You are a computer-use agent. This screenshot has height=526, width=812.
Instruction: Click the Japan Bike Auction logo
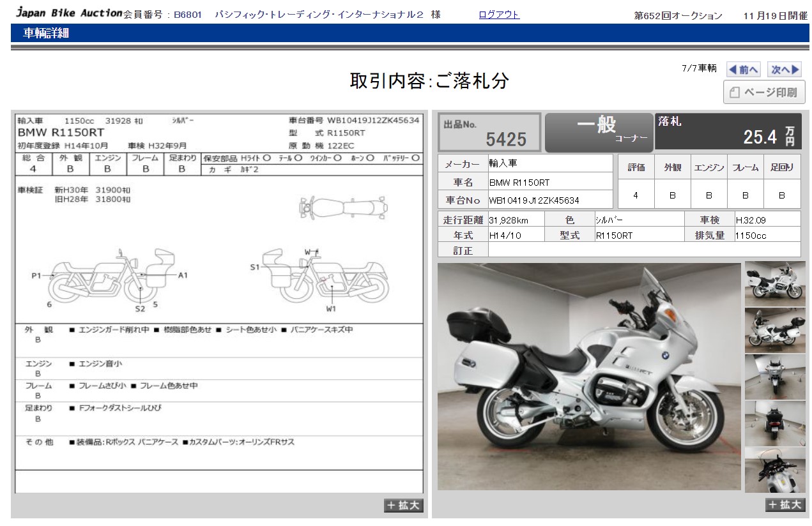click(68, 12)
